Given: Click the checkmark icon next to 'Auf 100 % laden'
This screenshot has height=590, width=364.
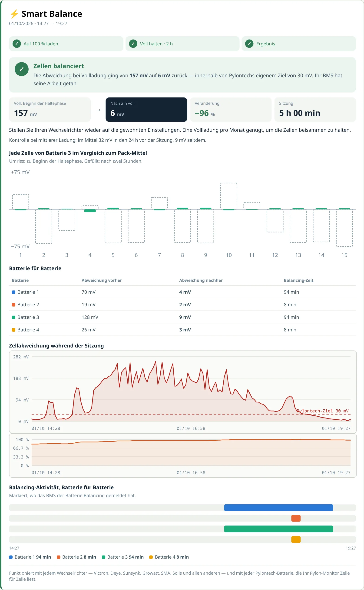Looking at the screenshot, I should click(17, 44).
